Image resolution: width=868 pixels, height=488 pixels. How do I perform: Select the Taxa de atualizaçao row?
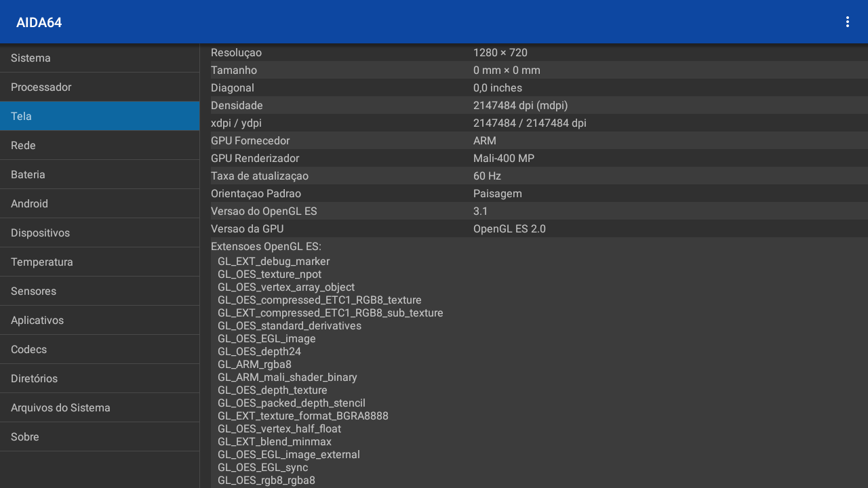point(534,176)
